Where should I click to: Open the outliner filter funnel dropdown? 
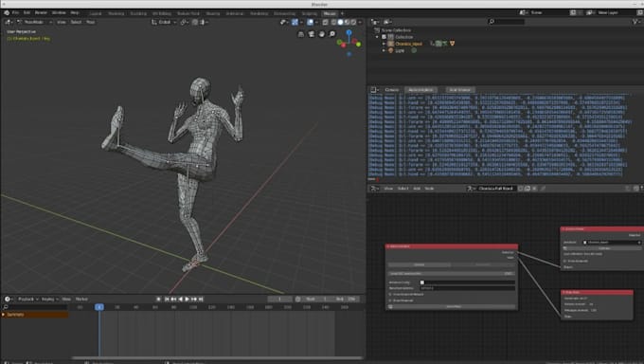coord(636,22)
